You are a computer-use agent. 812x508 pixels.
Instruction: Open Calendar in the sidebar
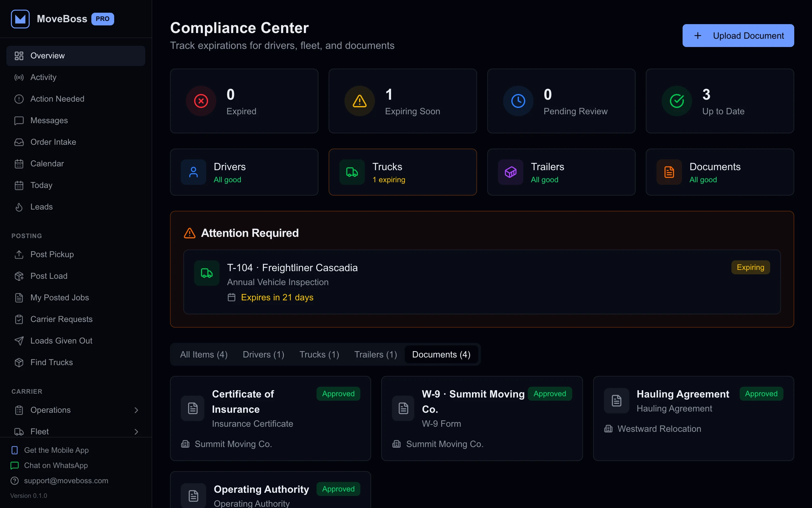coord(75,164)
